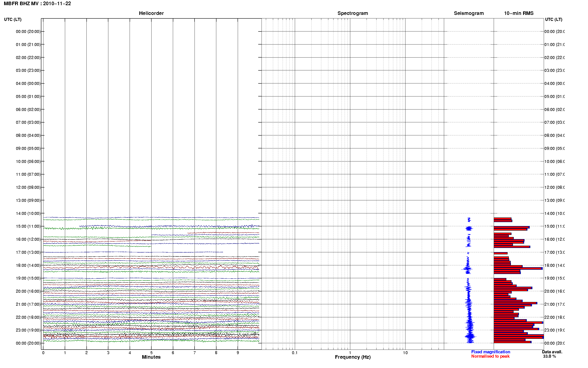Click left time label '02:00 (22:00)'

(x=28, y=58)
